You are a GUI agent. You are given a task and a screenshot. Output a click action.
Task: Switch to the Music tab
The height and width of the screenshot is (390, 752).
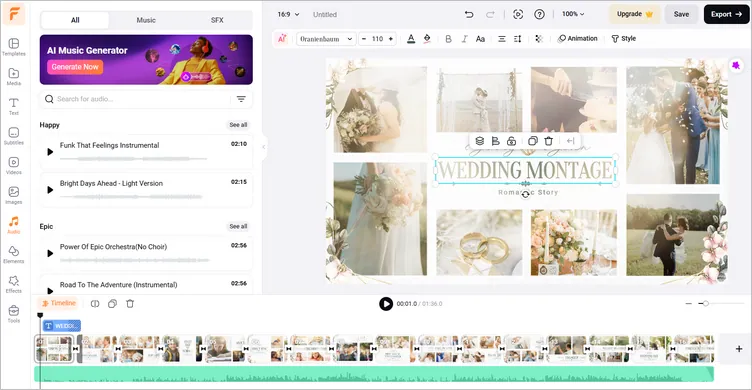[x=146, y=20]
